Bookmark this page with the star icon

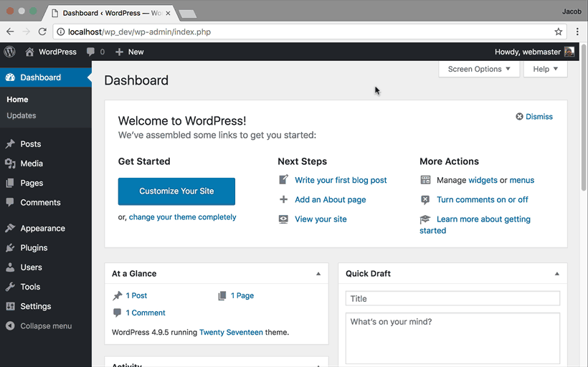click(x=559, y=32)
